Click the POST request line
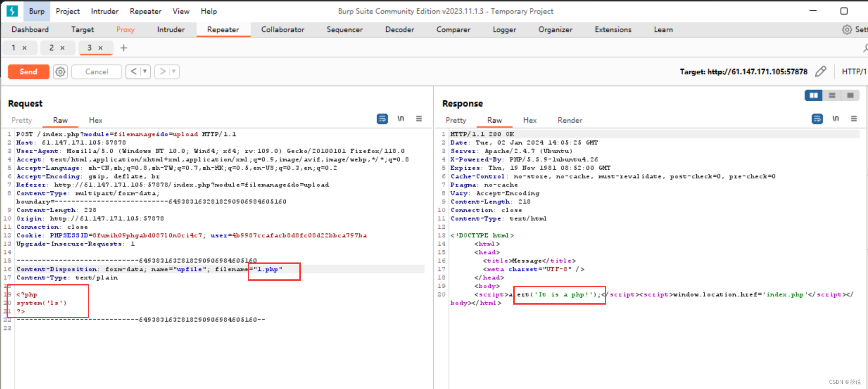This screenshot has width=868, height=389. tap(126, 134)
